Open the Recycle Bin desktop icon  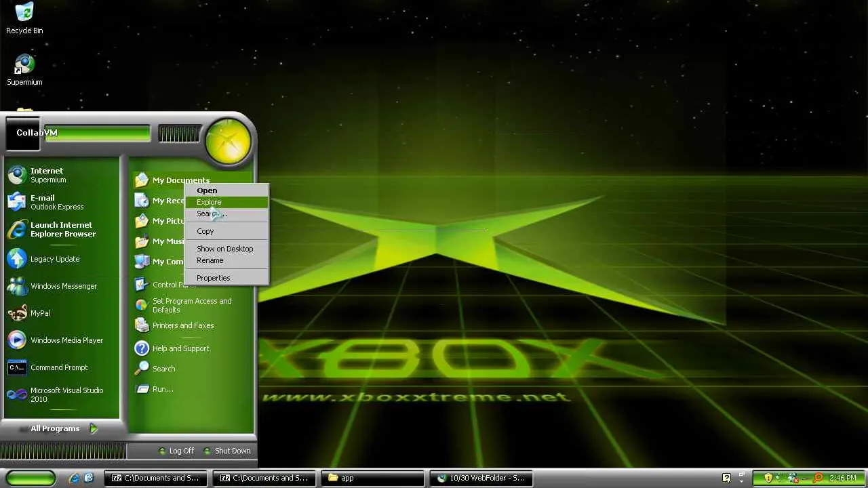[24, 18]
